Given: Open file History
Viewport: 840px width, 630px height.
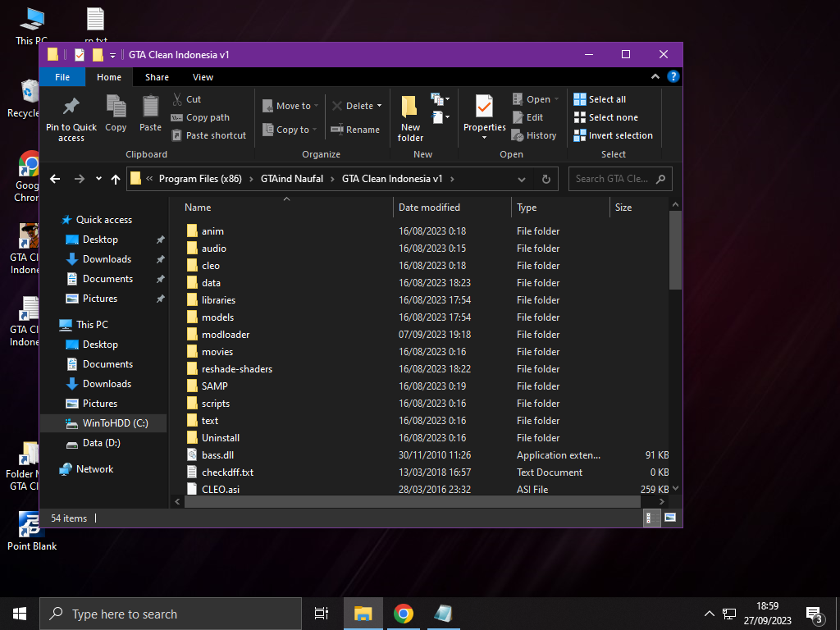Looking at the screenshot, I should tap(534, 135).
